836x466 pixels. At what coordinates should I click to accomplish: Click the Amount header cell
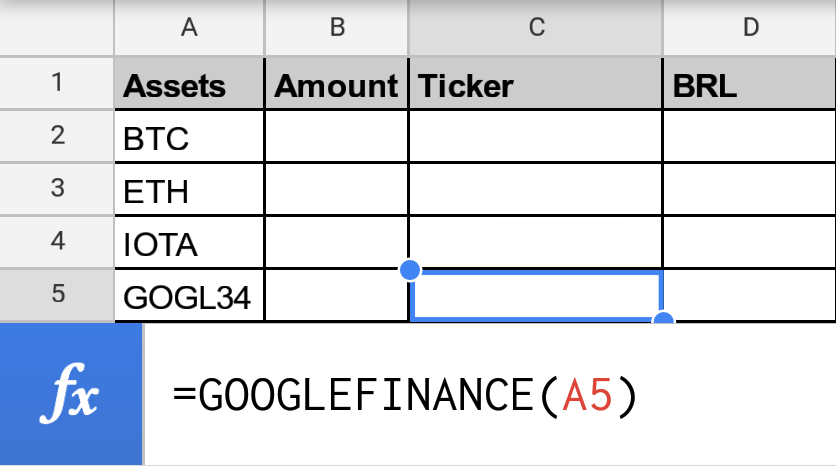[x=337, y=85]
